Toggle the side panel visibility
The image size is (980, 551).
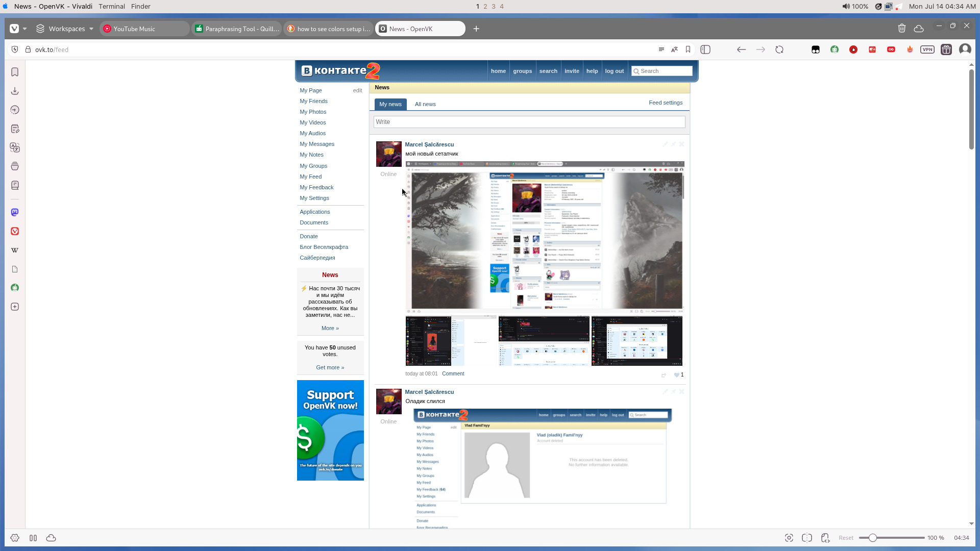click(x=705, y=49)
